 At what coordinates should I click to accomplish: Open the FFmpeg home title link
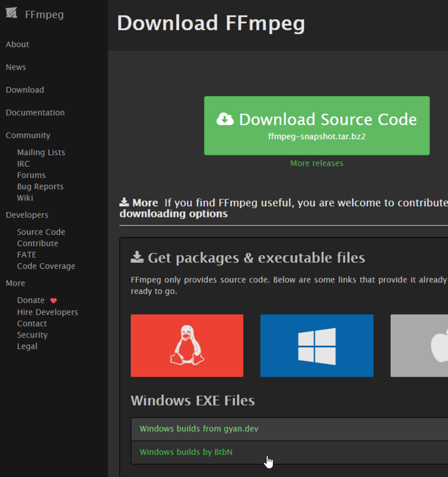click(44, 14)
